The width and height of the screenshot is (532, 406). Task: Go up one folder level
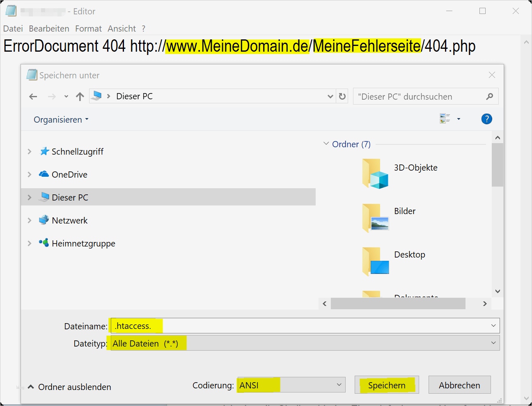click(80, 97)
